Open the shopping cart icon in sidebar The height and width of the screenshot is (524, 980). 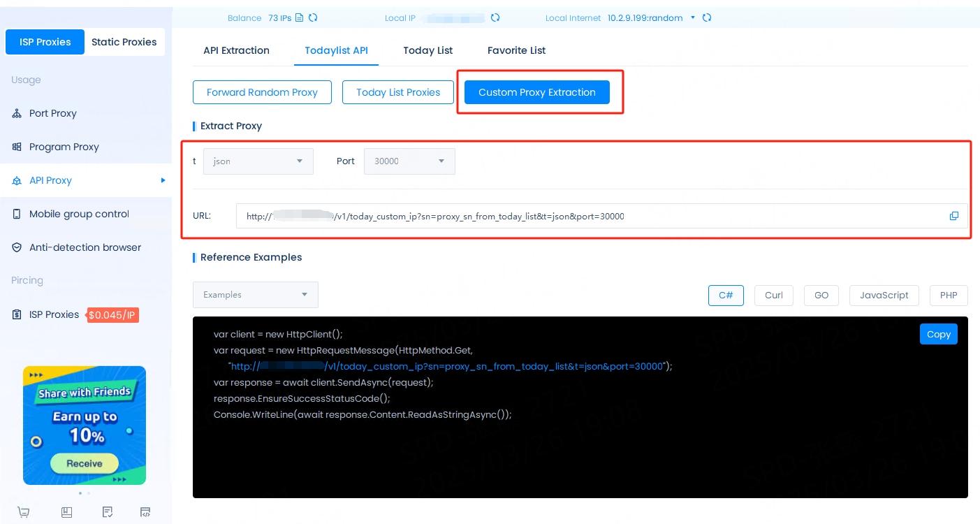24,512
